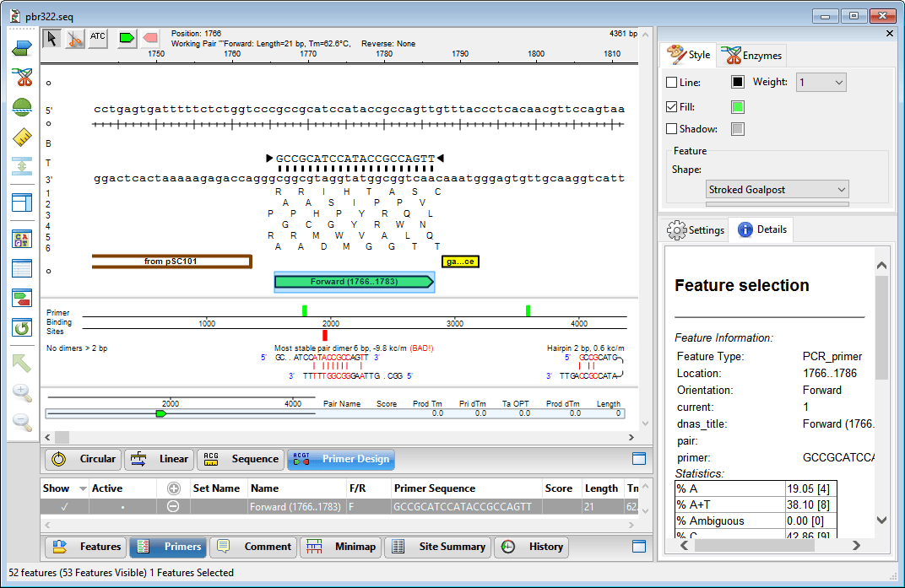
Task: Open the Minimap tab
Action: coord(341,547)
